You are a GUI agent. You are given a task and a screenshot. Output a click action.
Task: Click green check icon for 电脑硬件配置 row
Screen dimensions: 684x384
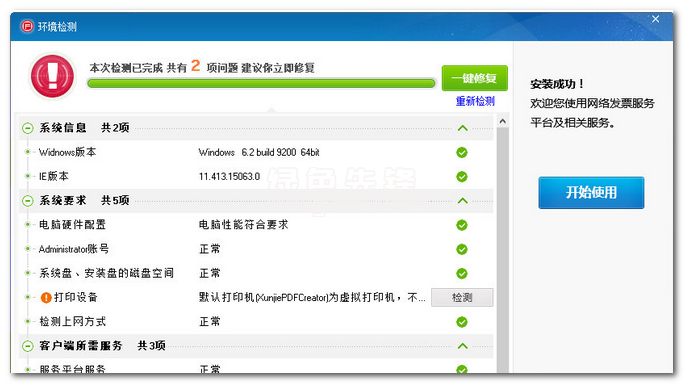point(462,225)
